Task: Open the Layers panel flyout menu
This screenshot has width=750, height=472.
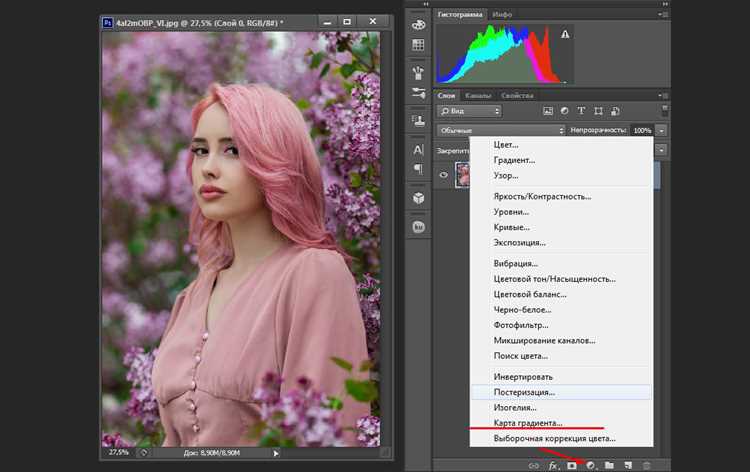Action: coord(663,96)
